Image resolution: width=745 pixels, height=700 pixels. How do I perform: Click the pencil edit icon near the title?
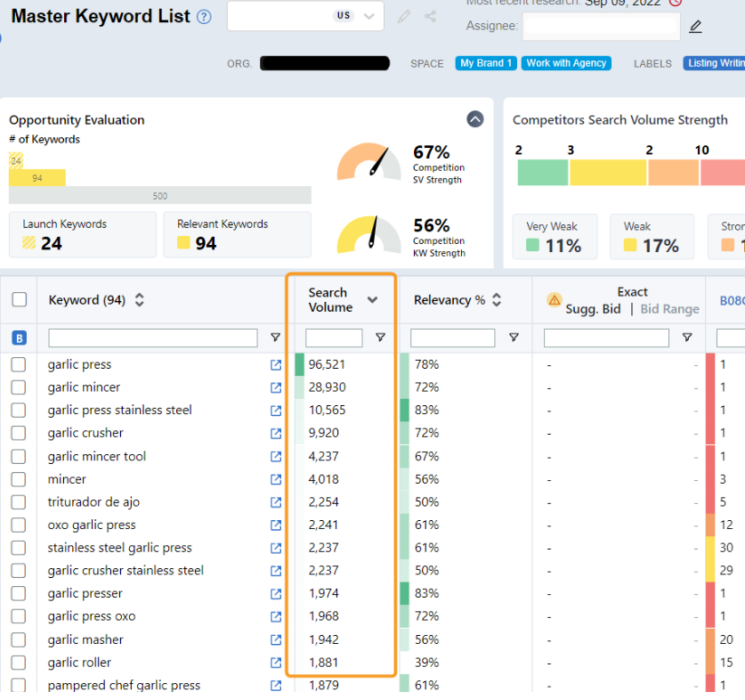pyautogui.click(x=404, y=17)
